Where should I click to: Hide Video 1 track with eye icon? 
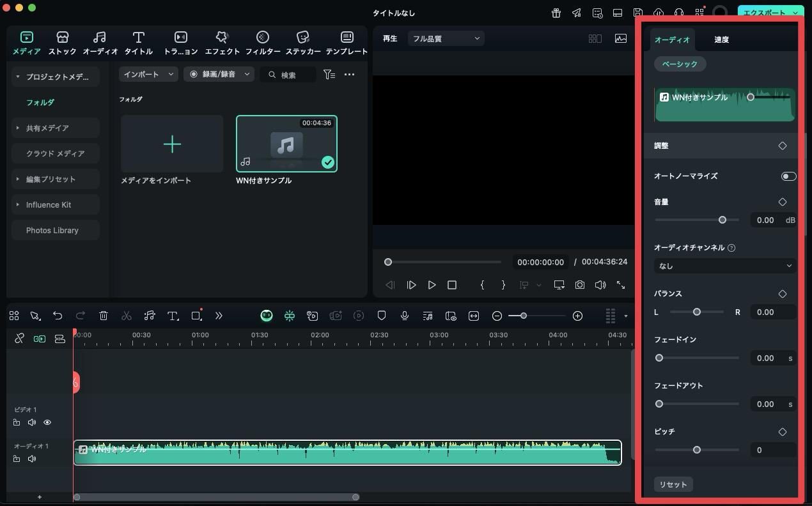coord(47,422)
